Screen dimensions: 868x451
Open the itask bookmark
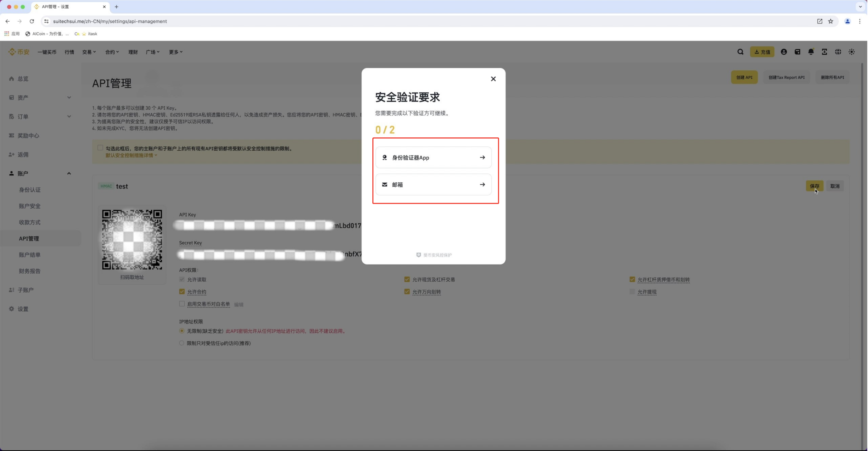[89, 34]
